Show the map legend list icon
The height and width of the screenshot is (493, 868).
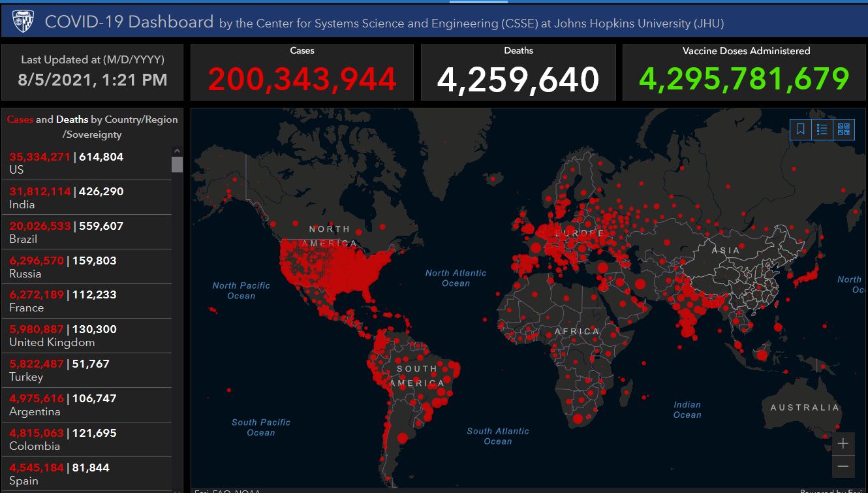(x=822, y=129)
